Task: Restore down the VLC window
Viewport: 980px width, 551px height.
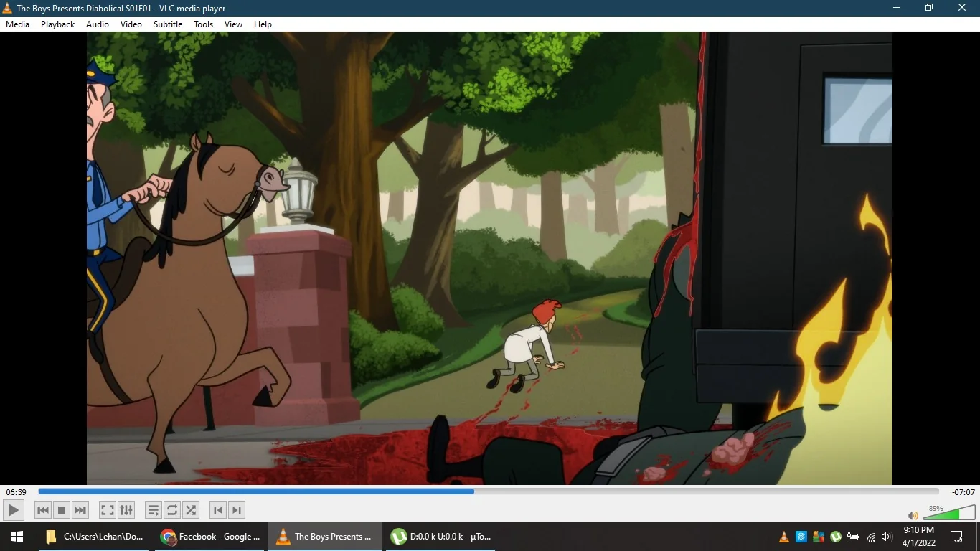Action: 929,8
